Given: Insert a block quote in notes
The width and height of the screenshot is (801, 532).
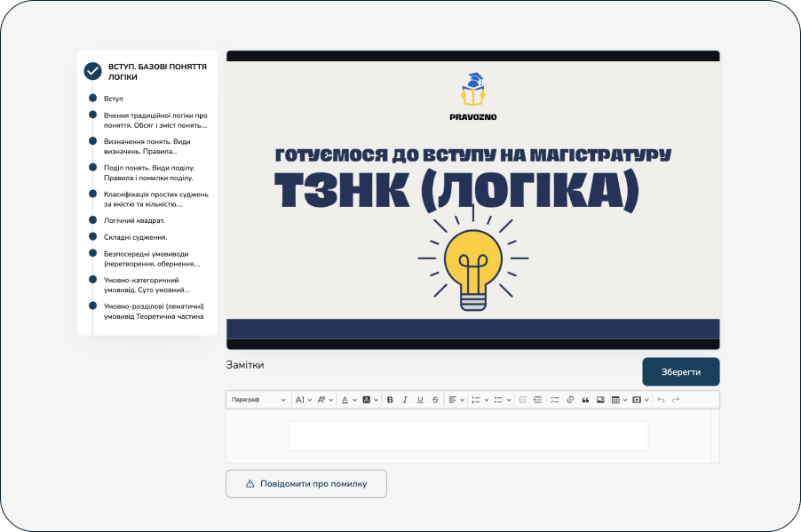Looking at the screenshot, I should (585, 400).
